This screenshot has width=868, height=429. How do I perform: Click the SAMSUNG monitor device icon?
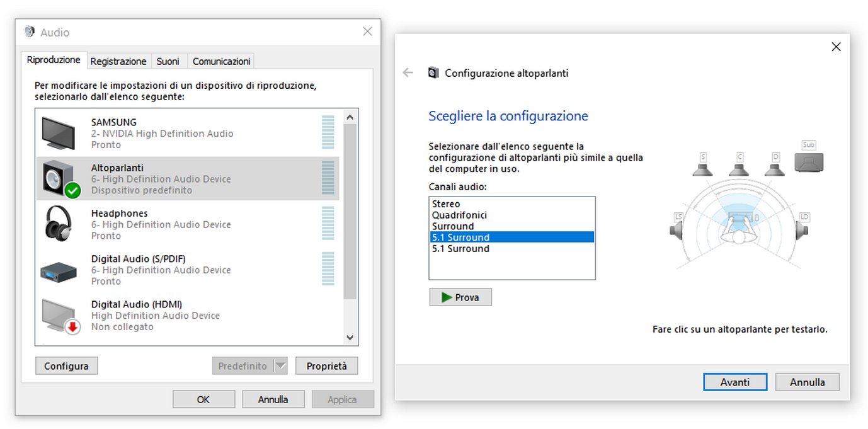click(x=59, y=133)
